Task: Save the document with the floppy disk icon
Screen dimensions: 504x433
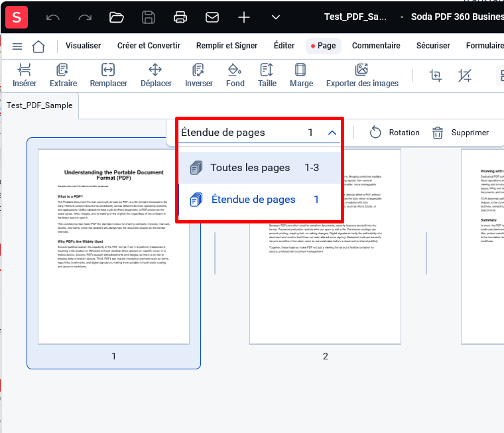Action: point(149,17)
